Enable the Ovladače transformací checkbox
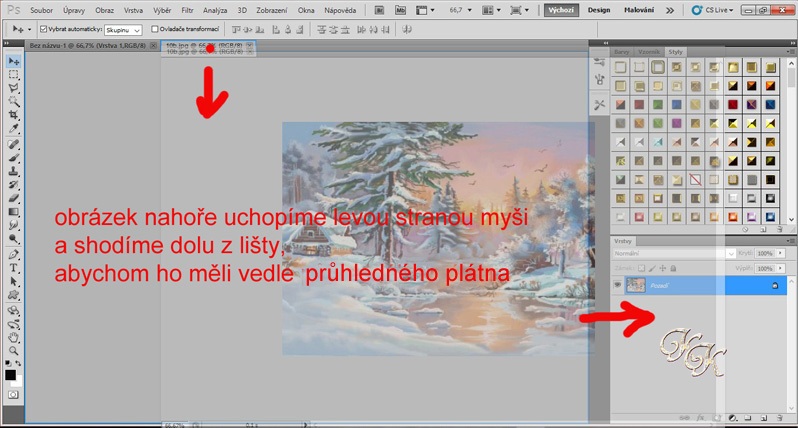The image size is (798, 428). pos(155,29)
